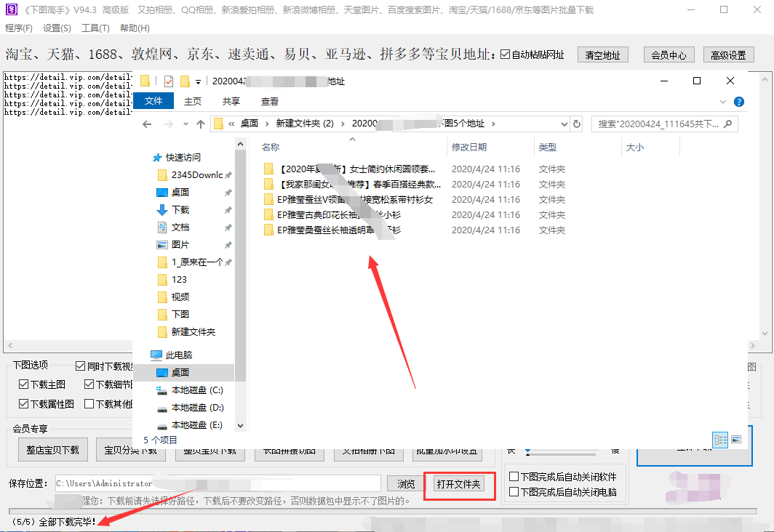The image size is (774, 532).
Task: Navigate up one folder level
Action: point(200,124)
